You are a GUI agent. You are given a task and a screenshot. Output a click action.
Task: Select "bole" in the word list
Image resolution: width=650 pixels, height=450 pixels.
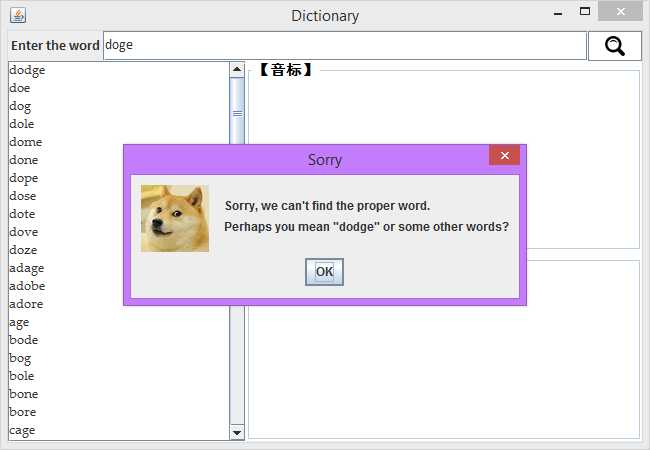click(x=119, y=376)
